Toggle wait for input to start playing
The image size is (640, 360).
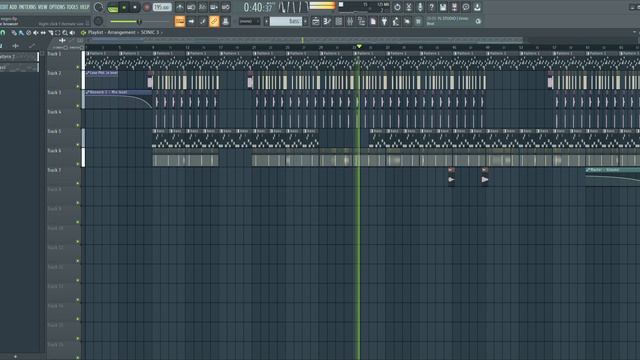(x=191, y=7)
